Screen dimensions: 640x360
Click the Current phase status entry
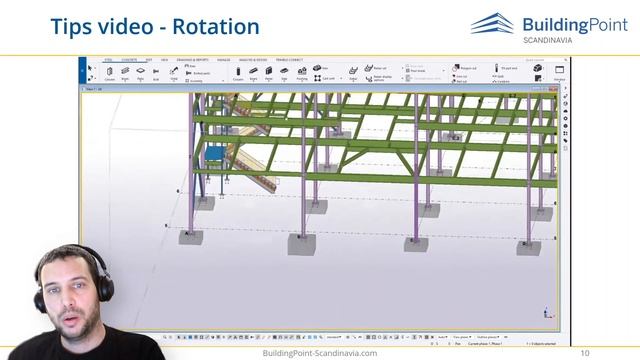click(485, 344)
